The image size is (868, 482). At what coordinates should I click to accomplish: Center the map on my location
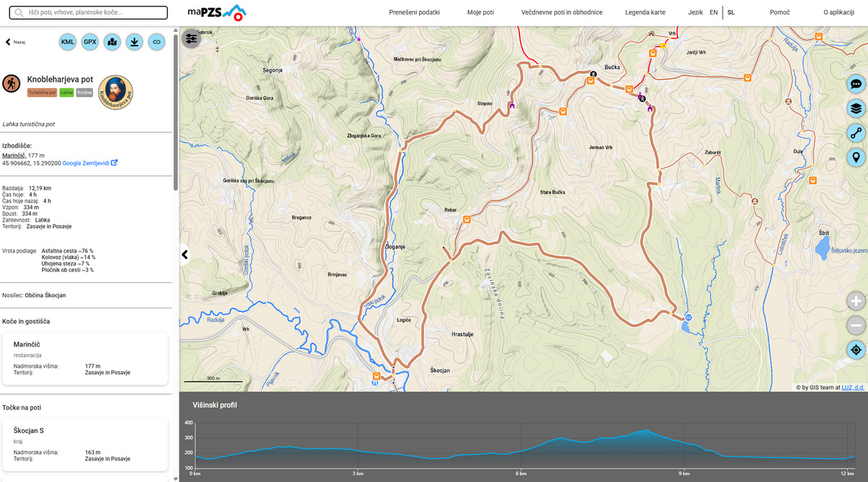[x=856, y=350]
